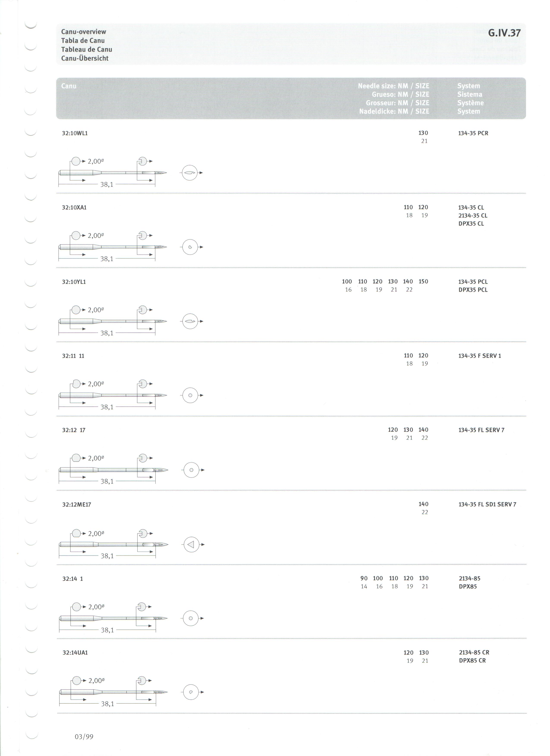Select Canu code 32:10XA1
The width and height of the screenshot is (550, 756).
pos(74,208)
